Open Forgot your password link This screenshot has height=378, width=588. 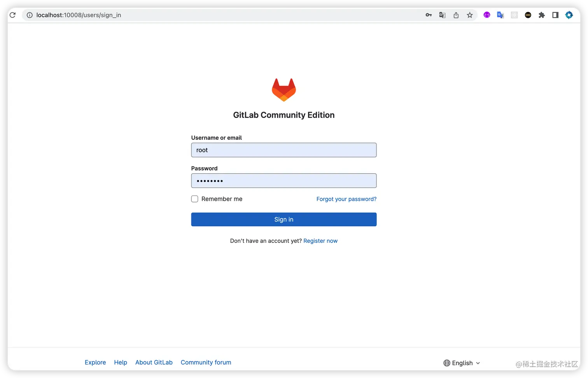(x=346, y=199)
